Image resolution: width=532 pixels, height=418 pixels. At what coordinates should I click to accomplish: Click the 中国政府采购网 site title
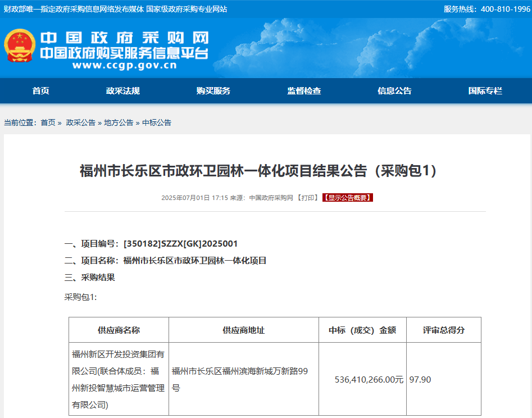click(124, 37)
